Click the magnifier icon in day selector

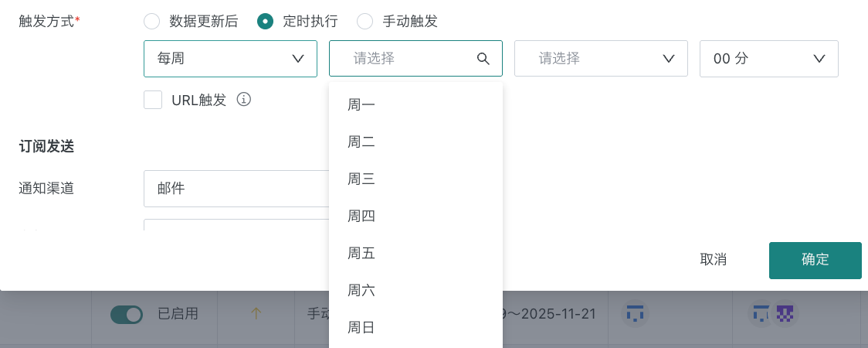point(483,59)
